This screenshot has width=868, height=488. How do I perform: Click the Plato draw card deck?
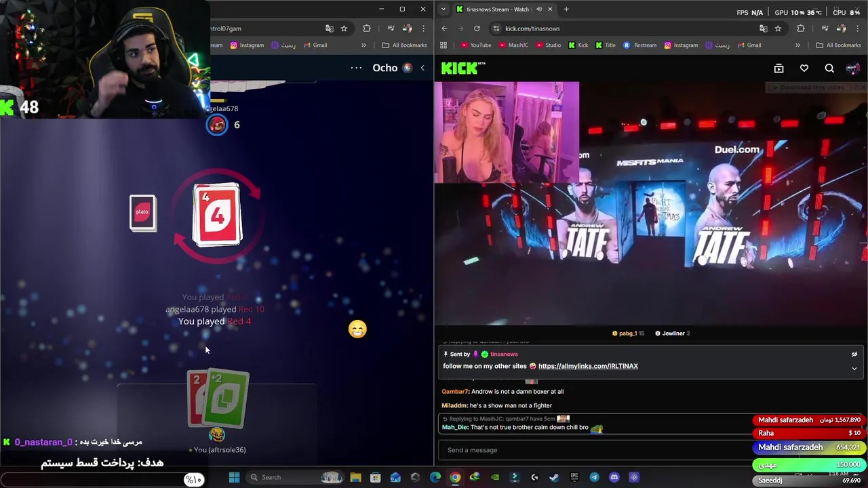[x=142, y=213]
